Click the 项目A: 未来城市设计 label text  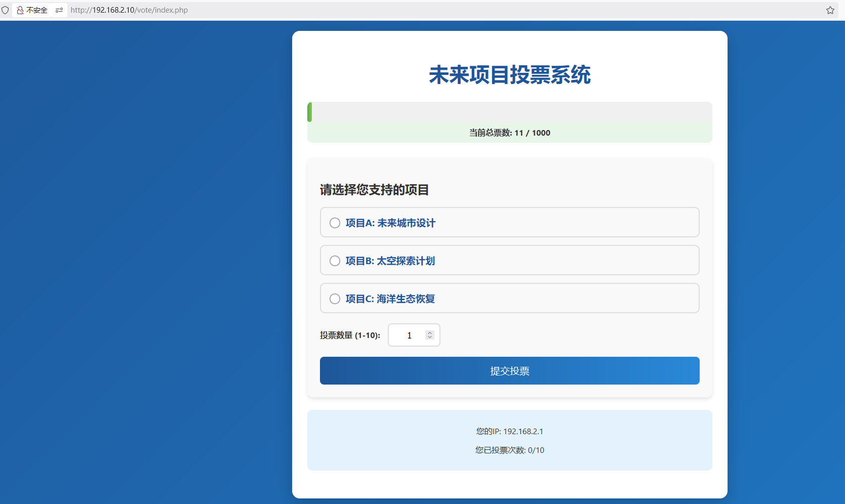pos(390,223)
